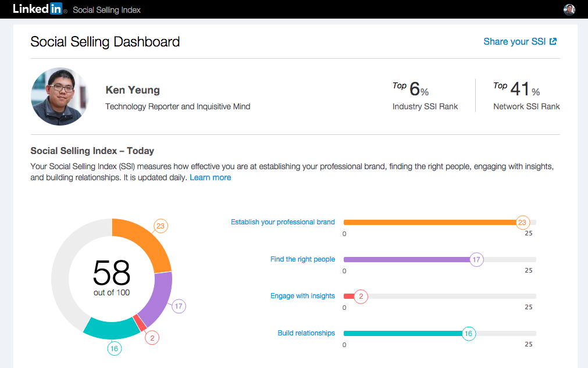The width and height of the screenshot is (588, 368).
Task: Open the account avatar menu in the header
Action: (x=569, y=9)
